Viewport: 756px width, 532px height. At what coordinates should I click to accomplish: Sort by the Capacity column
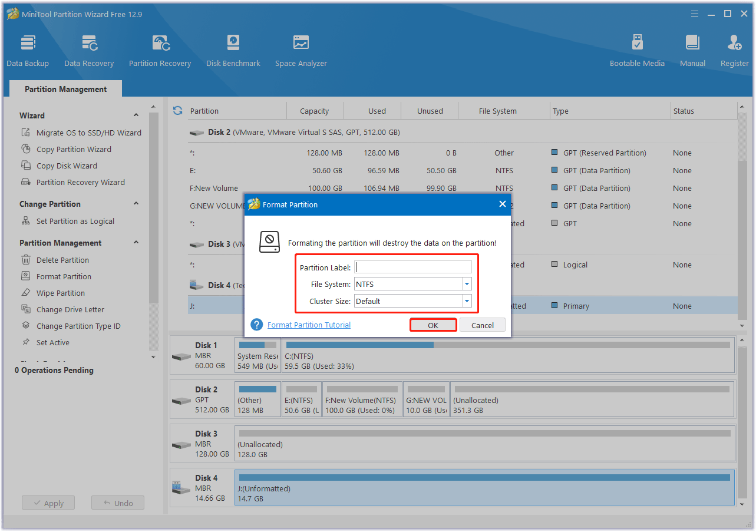(x=315, y=111)
